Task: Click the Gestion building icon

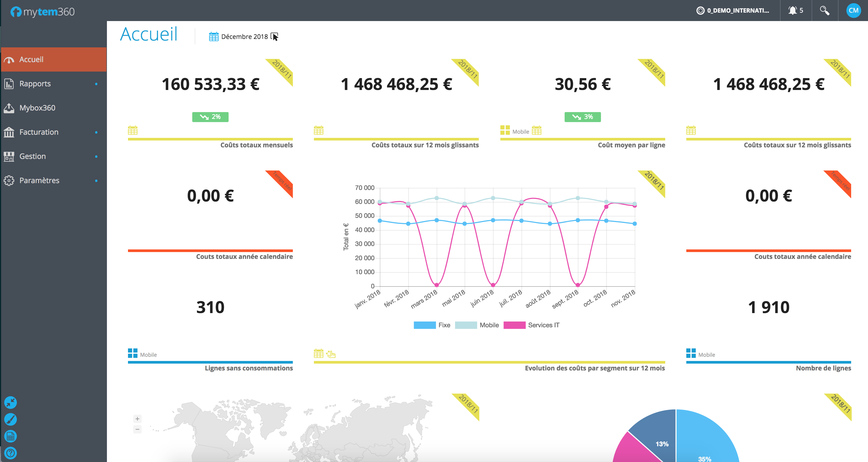Action: click(x=9, y=156)
